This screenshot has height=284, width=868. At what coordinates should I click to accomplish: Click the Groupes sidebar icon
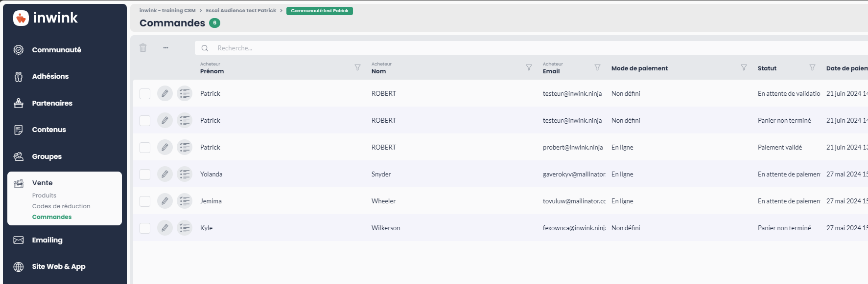19,156
